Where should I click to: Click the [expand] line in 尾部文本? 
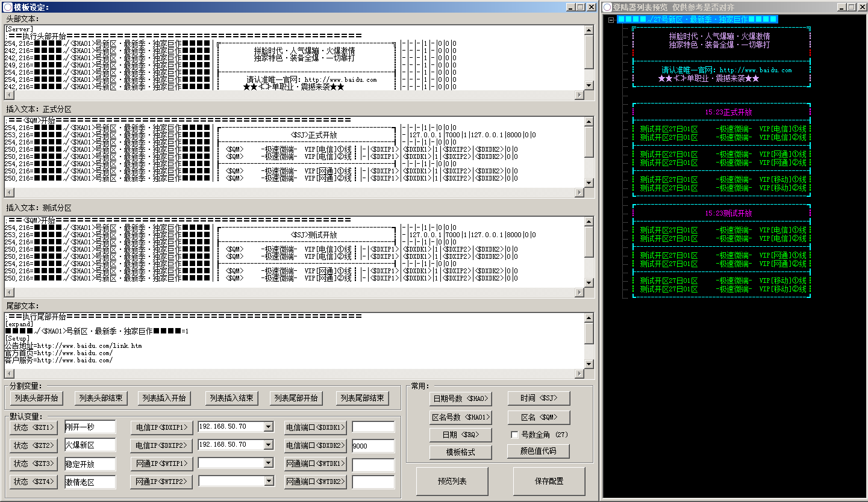click(x=19, y=324)
